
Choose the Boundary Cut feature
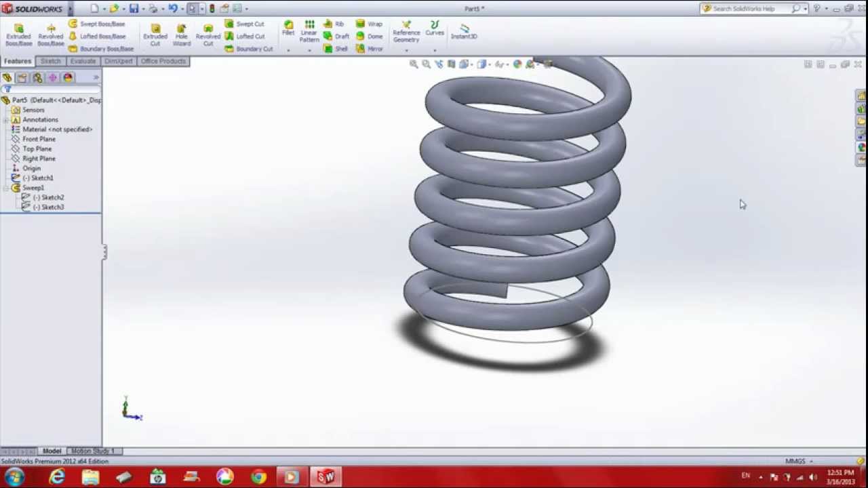point(249,49)
